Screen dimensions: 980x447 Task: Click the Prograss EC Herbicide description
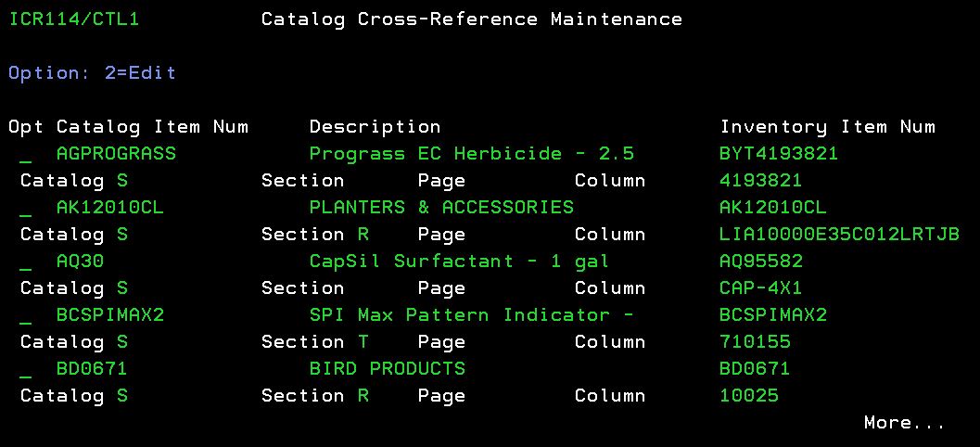(x=471, y=154)
